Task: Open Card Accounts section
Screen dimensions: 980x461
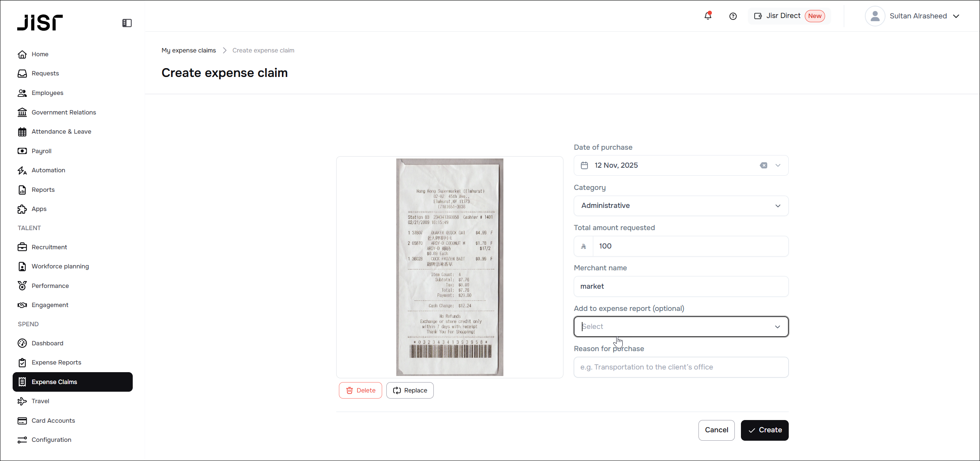Action: tap(53, 420)
